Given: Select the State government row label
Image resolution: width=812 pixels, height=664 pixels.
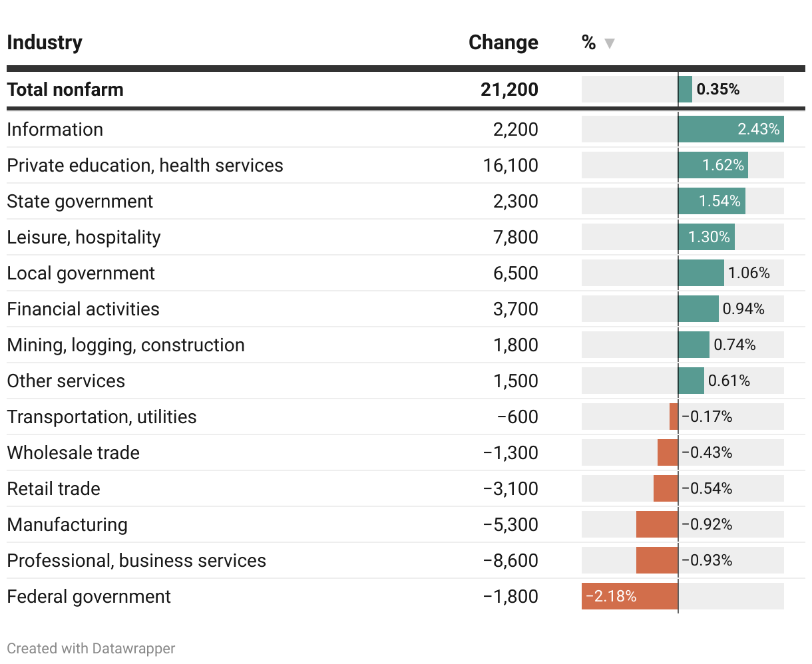Looking at the screenshot, I should click(80, 201).
